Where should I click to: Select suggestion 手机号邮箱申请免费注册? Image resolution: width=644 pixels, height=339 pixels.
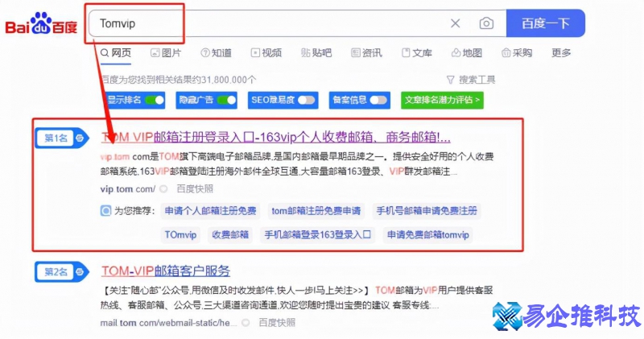[427, 211]
